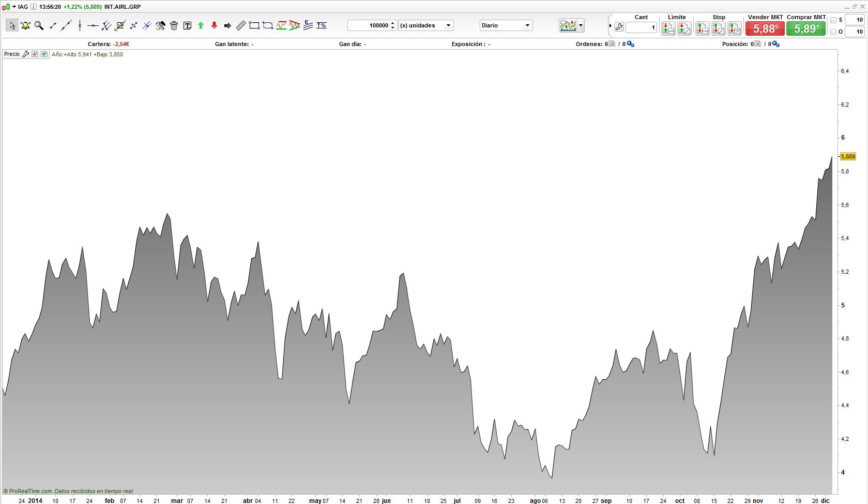Increase the 100000 units stepper

coord(393,23)
